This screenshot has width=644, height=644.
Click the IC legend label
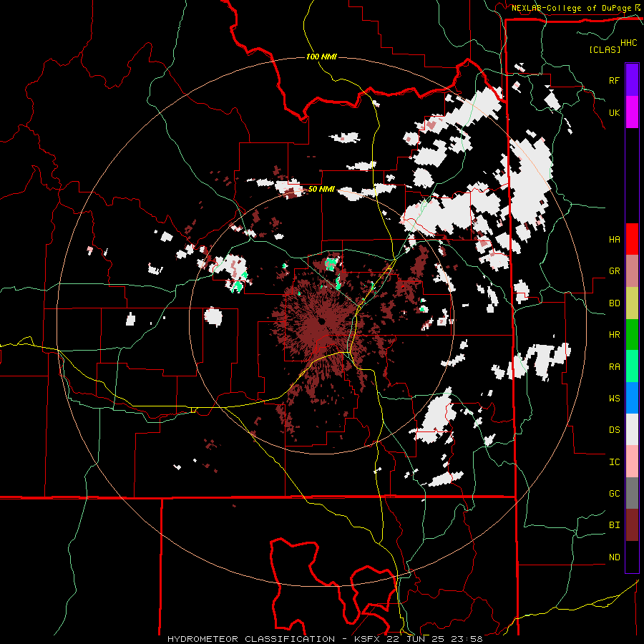pos(614,462)
